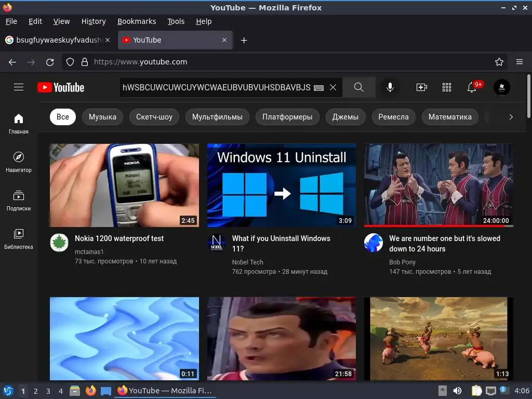
Task: Select the Джемы filter chip
Action: coord(345,117)
